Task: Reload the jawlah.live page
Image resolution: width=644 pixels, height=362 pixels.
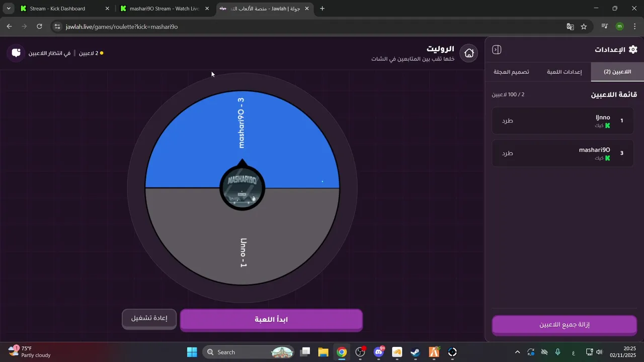Action: coord(39,27)
